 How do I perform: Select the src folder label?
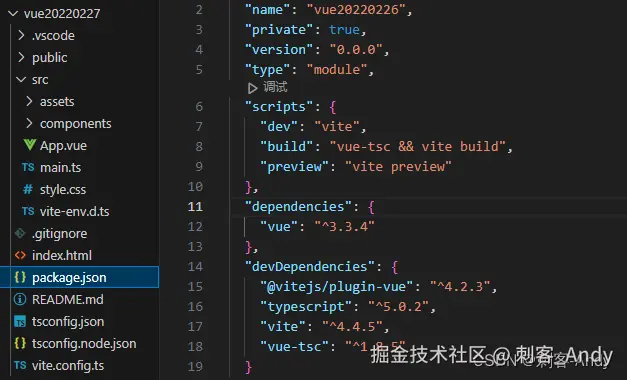40,80
